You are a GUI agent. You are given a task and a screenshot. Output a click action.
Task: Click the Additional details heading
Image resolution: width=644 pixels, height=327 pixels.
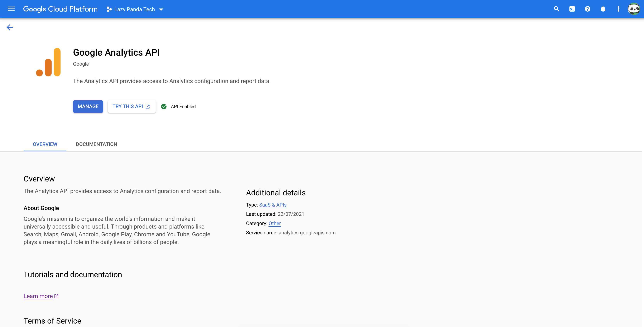276,193
